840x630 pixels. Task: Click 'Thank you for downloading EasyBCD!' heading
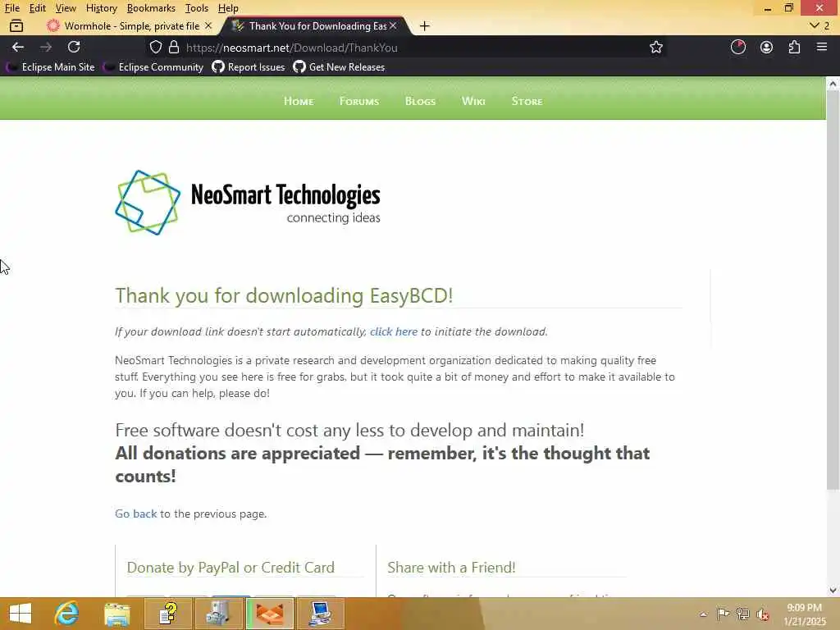pos(284,295)
